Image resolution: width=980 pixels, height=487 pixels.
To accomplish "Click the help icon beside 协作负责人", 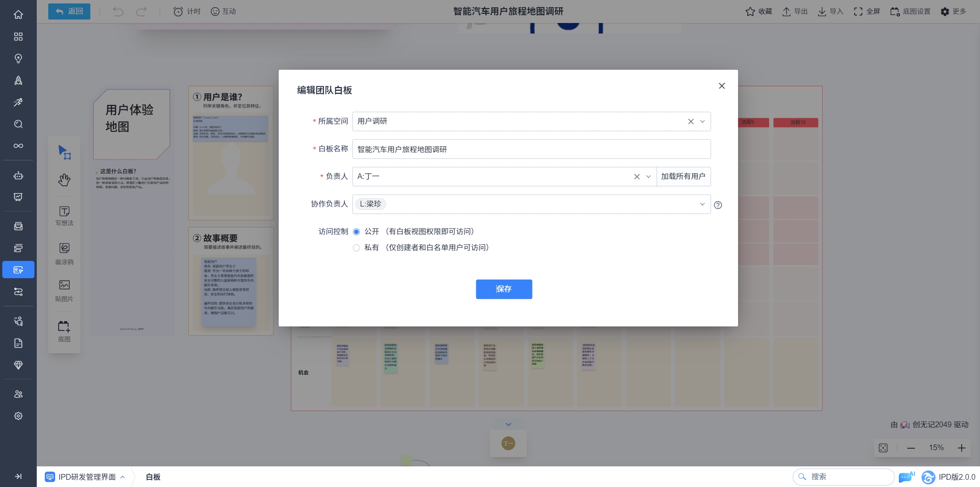I will 718,205.
